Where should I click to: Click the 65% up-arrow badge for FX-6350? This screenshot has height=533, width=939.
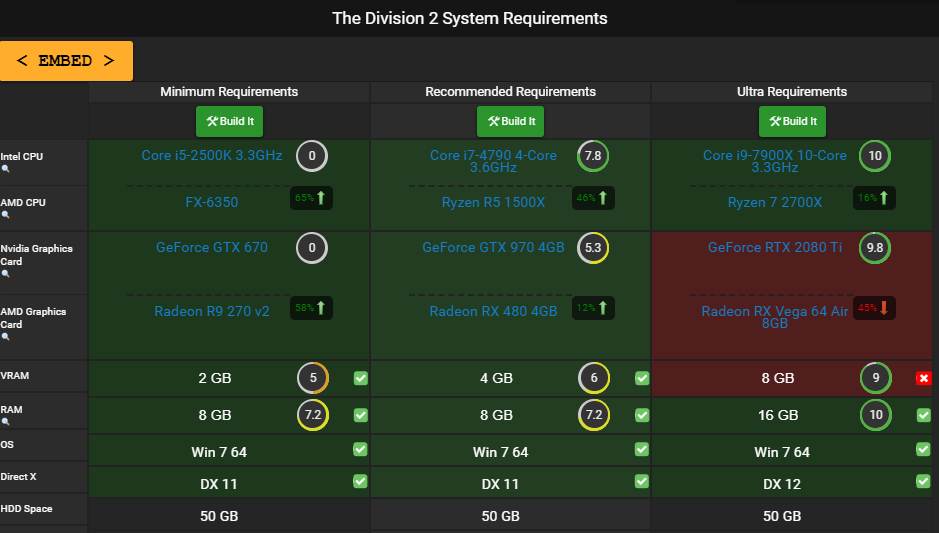pyautogui.click(x=311, y=198)
